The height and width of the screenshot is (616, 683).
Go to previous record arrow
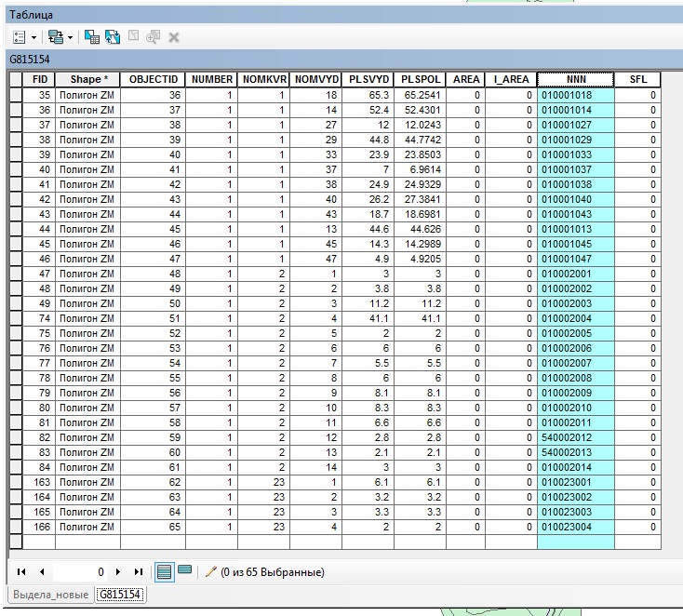tap(40, 572)
